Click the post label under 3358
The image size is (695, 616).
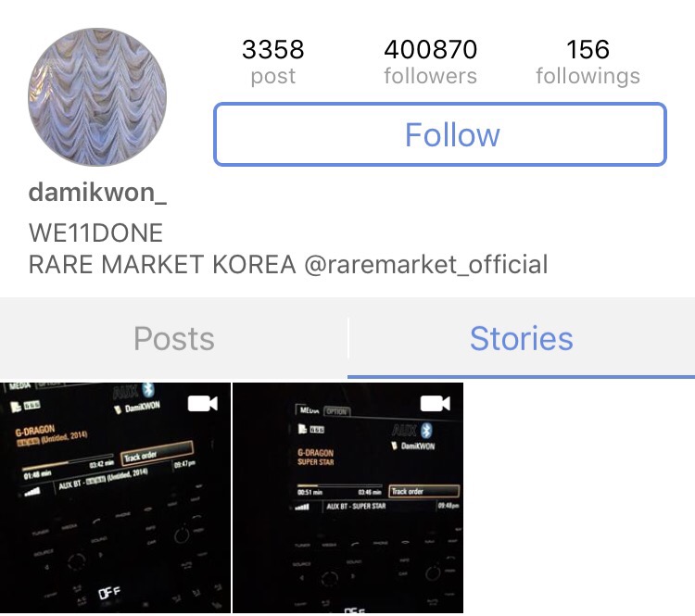coord(273,77)
